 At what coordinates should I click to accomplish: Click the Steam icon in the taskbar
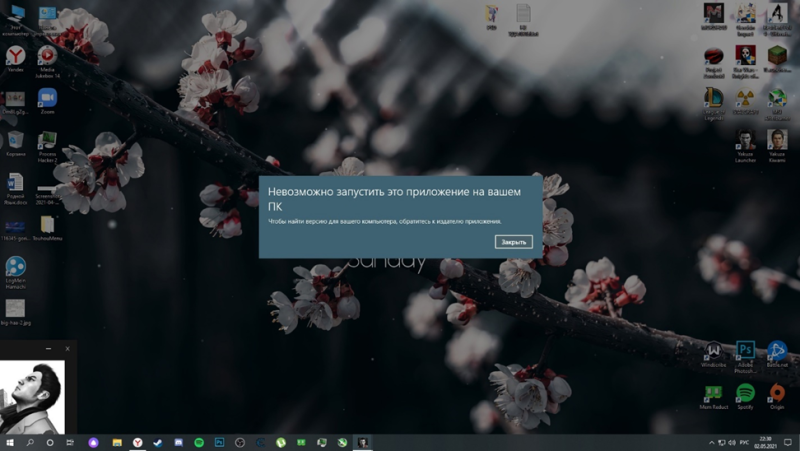pyautogui.click(x=158, y=442)
